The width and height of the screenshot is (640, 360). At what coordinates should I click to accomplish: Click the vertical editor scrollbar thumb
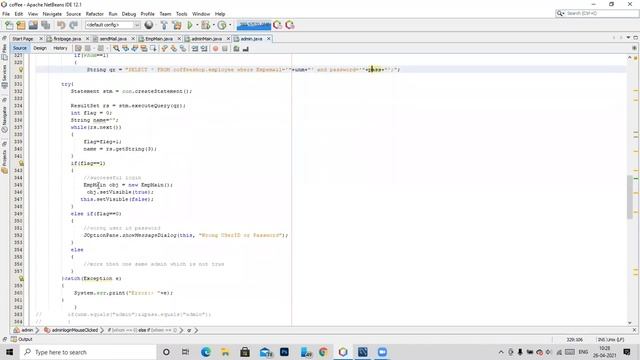[630, 197]
